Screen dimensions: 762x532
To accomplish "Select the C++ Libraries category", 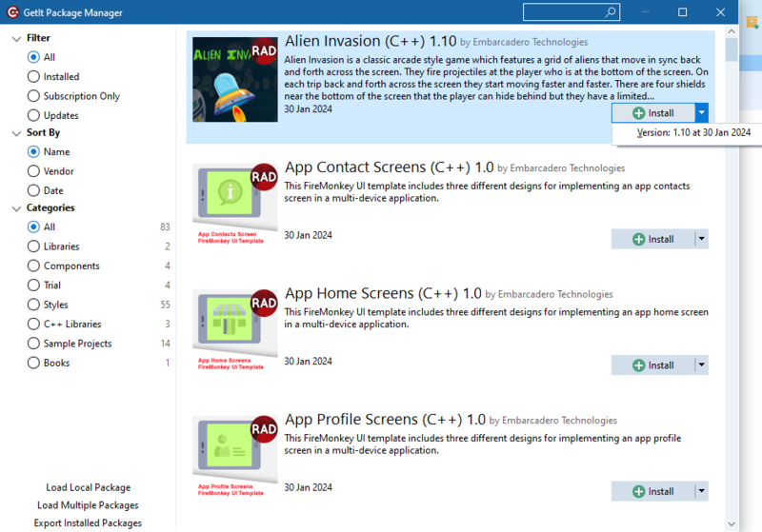I will click(x=33, y=325).
